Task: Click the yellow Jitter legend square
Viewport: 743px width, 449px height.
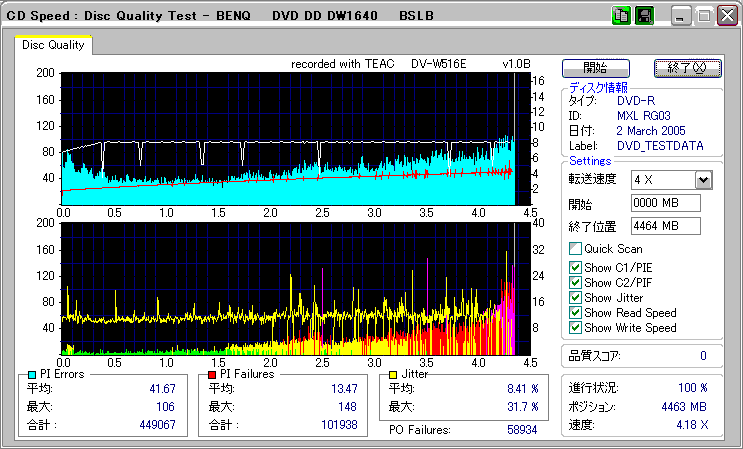Action: [394, 374]
